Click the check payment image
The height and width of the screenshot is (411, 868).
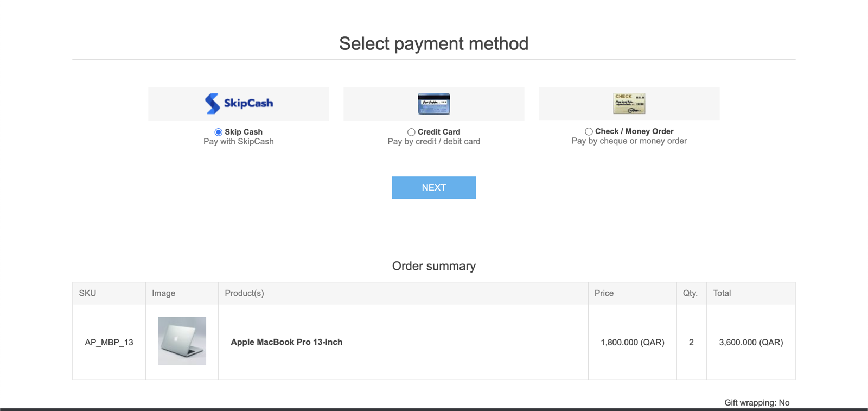click(x=629, y=103)
